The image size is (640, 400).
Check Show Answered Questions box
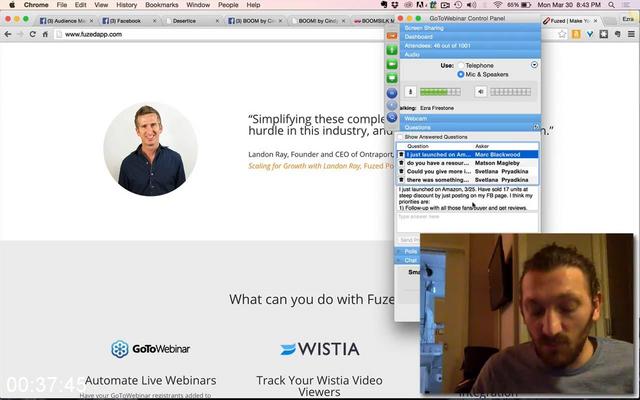point(400,137)
